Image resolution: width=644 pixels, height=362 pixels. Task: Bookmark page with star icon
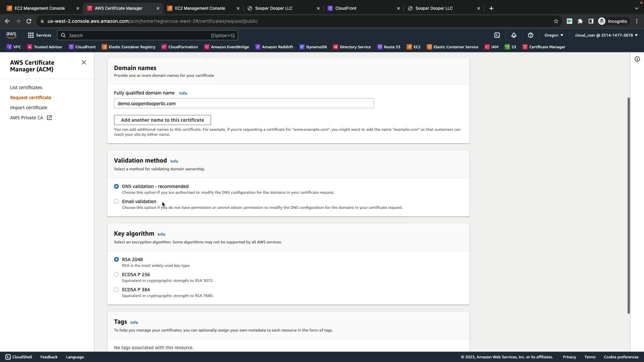[556, 21]
